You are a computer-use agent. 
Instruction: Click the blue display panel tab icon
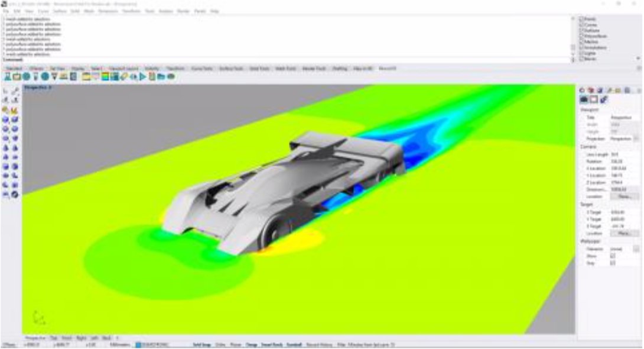coord(600,90)
